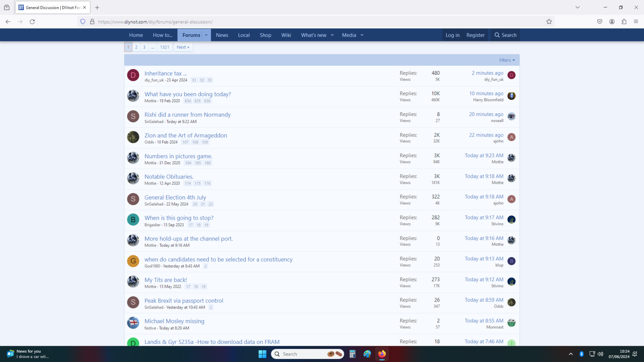Image resolution: width=644 pixels, height=362 pixels.
Task: Click the forum Search magnifier button
Action: point(505,35)
